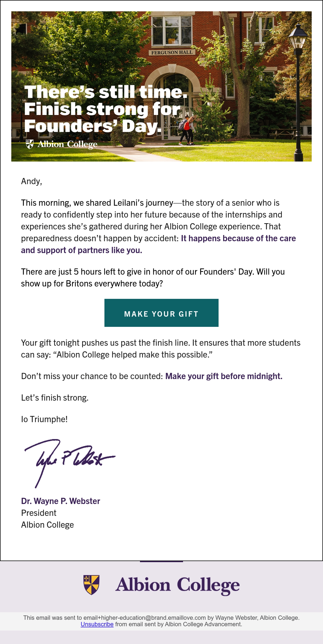Viewport: 323px width, 644px height.
Task: Open the Unsubscribe link
Action: click(x=97, y=624)
